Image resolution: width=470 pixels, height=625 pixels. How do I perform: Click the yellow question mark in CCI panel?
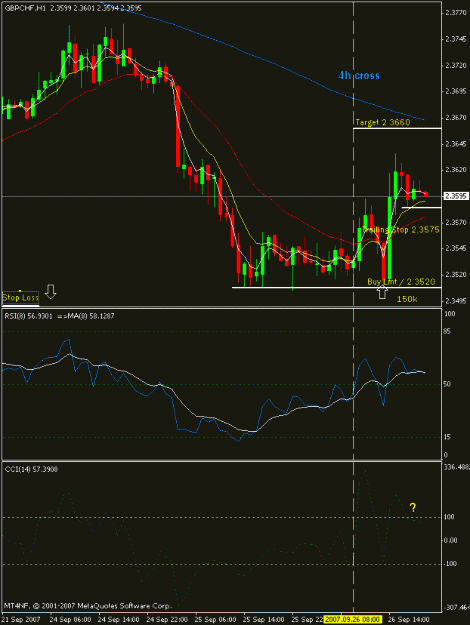pyautogui.click(x=413, y=507)
